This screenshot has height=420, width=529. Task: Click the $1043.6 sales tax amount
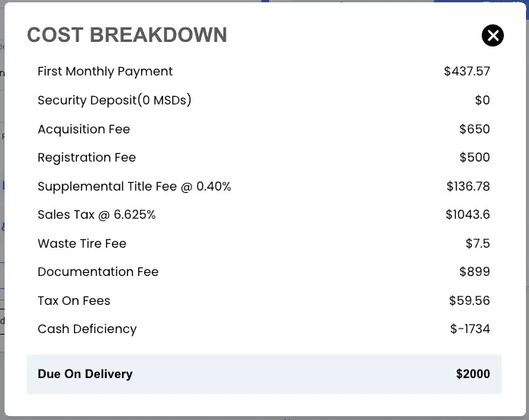[468, 214]
